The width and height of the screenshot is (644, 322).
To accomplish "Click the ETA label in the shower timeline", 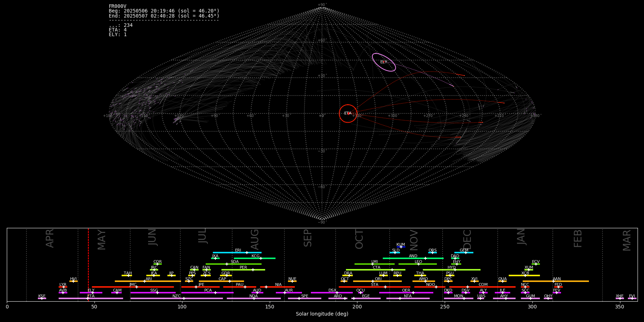I will (91, 296).
